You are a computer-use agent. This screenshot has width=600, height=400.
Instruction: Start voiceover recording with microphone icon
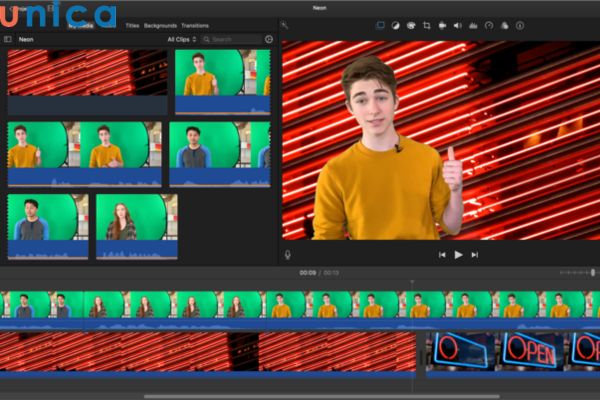(288, 255)
